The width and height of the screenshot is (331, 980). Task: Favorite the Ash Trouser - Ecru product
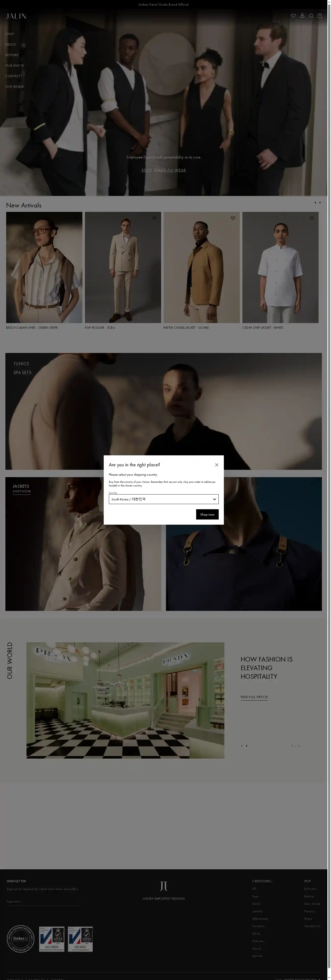tap(154, 218)
